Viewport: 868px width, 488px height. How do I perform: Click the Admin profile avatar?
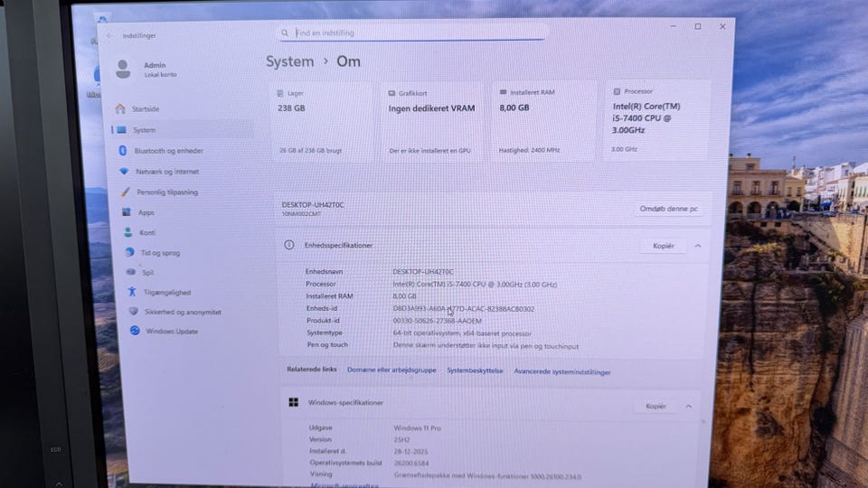(x=123, y=69)
